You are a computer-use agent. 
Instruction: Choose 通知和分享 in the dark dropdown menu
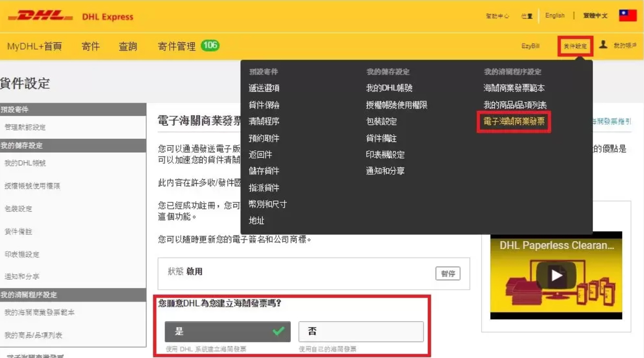pyautogui.click(x=385, y=171)
